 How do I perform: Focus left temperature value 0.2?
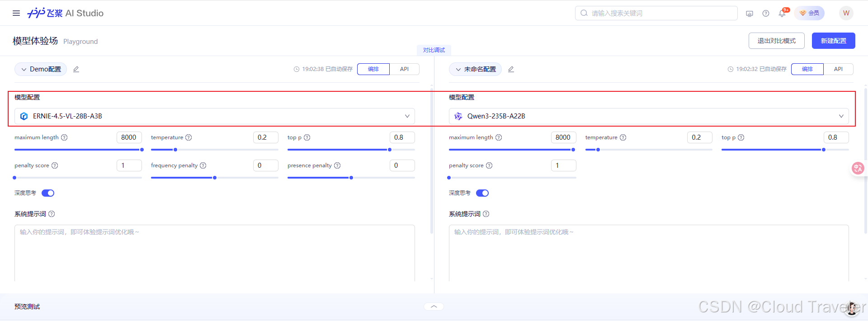266,137
